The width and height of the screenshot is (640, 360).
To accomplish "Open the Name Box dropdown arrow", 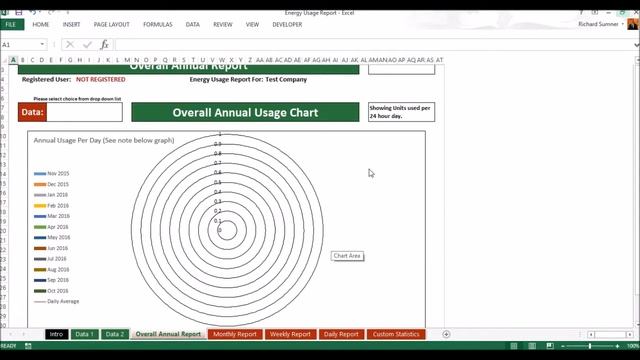I will pos(42,44).
